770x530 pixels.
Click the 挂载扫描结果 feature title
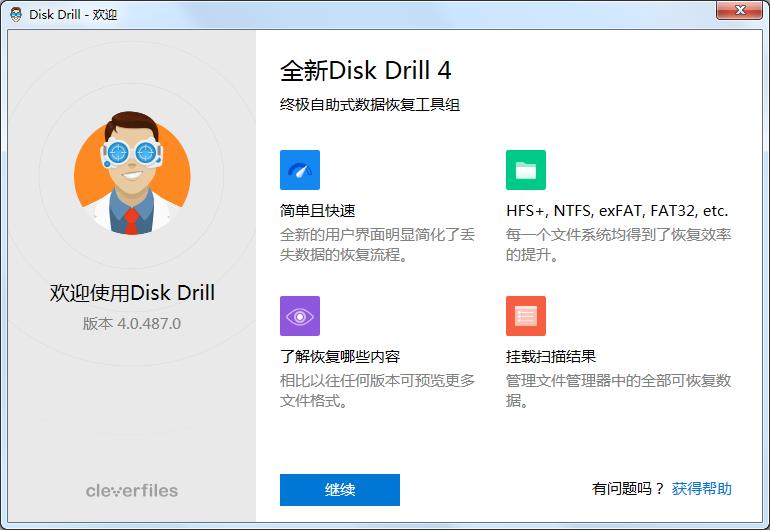click(550, 357)
